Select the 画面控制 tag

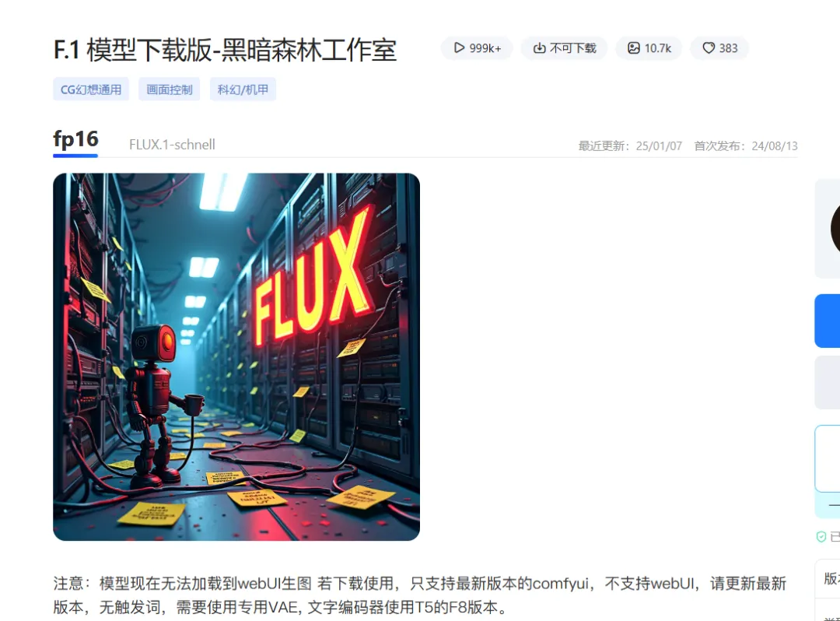point(170,89)
